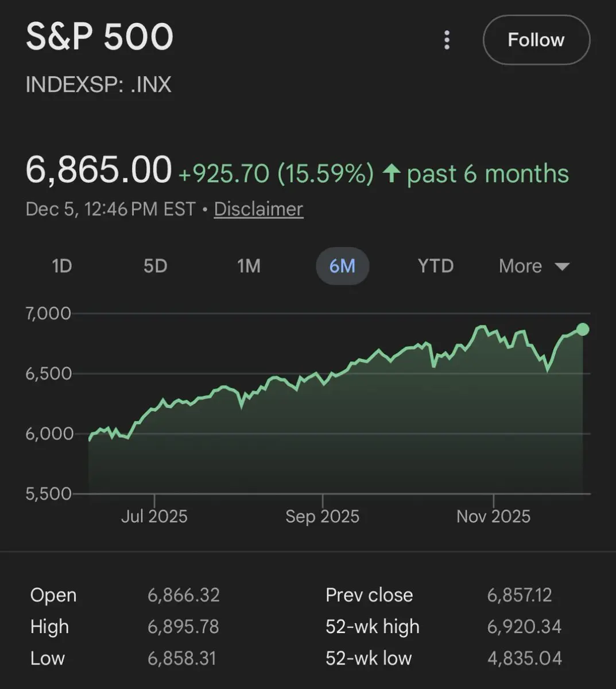Switch to the 1D time range

click(x=62, y=266)
